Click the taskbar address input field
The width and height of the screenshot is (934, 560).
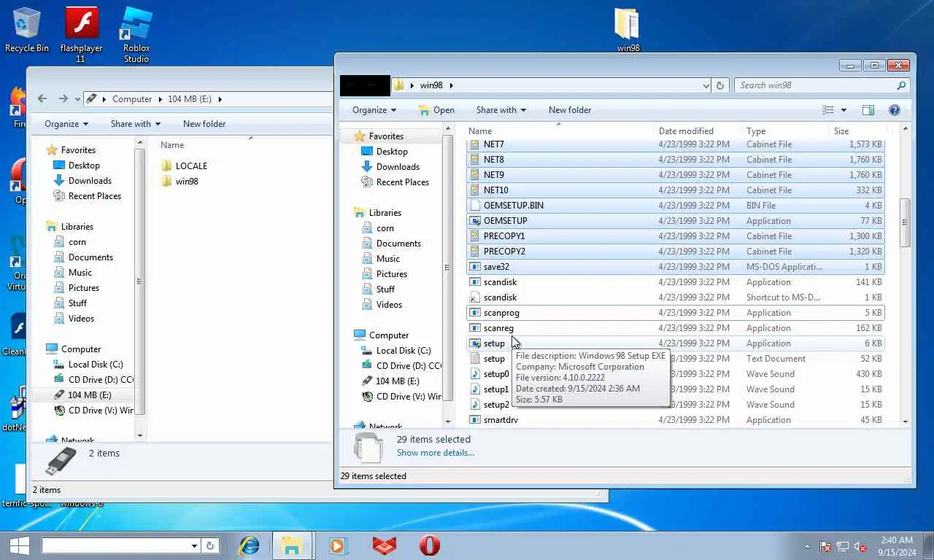(115, 545)
